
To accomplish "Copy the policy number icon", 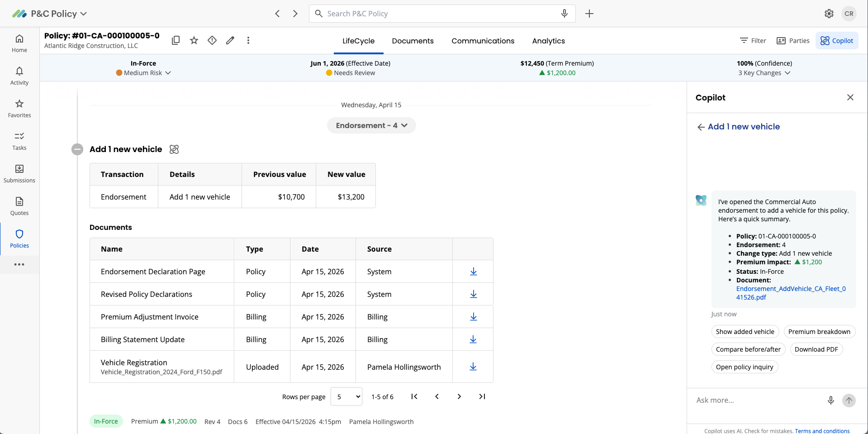I will tap(176, 40).
